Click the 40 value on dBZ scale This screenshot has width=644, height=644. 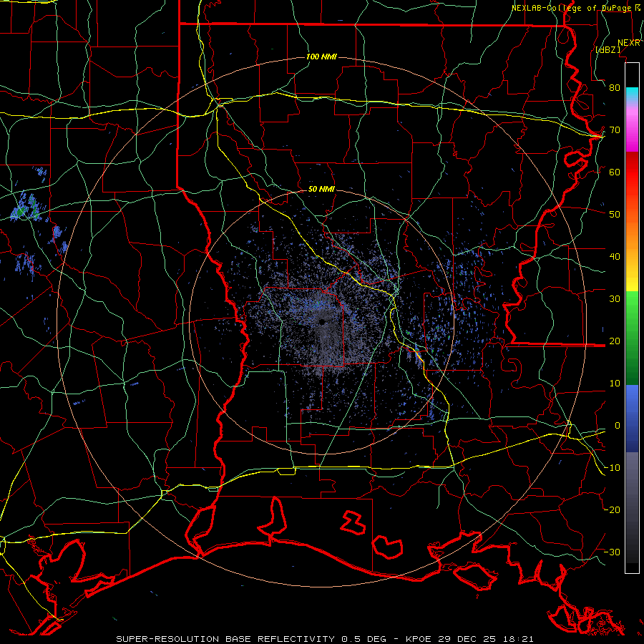(x=615, y=257)
